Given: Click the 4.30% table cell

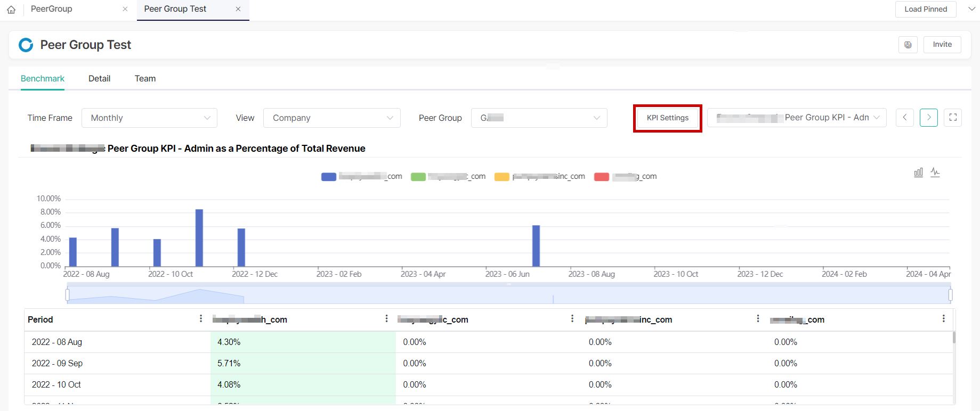Looking at the screenshot, I should (x=303, y=342).
